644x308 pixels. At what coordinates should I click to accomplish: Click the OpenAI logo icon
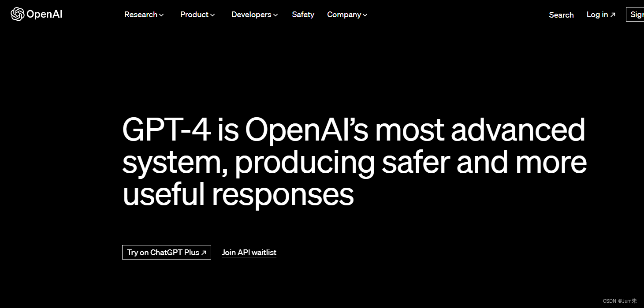(x=18, y=14)
